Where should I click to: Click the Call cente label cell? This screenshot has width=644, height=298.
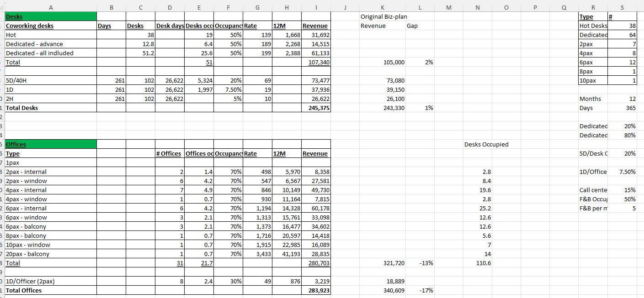pyautogui.click(x=593, y=190)
